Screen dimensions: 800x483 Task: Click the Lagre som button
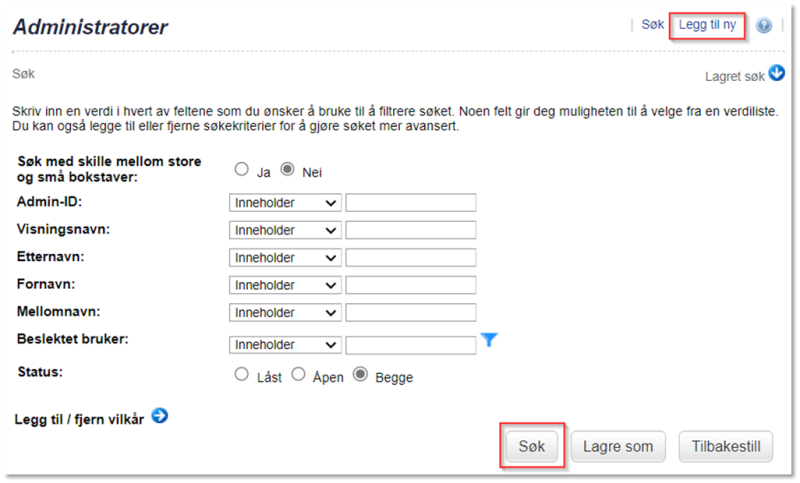618,446
